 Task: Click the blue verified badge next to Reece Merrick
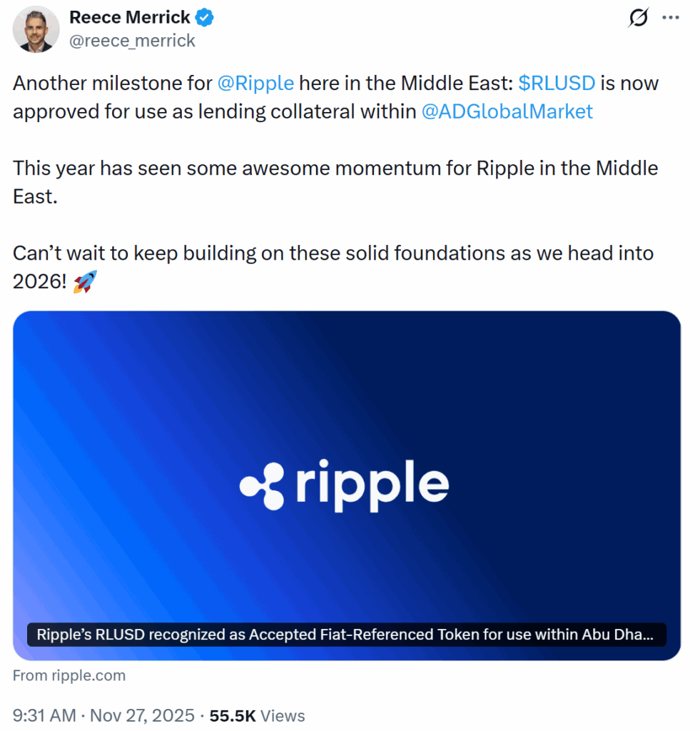click(x=203, y=16)
